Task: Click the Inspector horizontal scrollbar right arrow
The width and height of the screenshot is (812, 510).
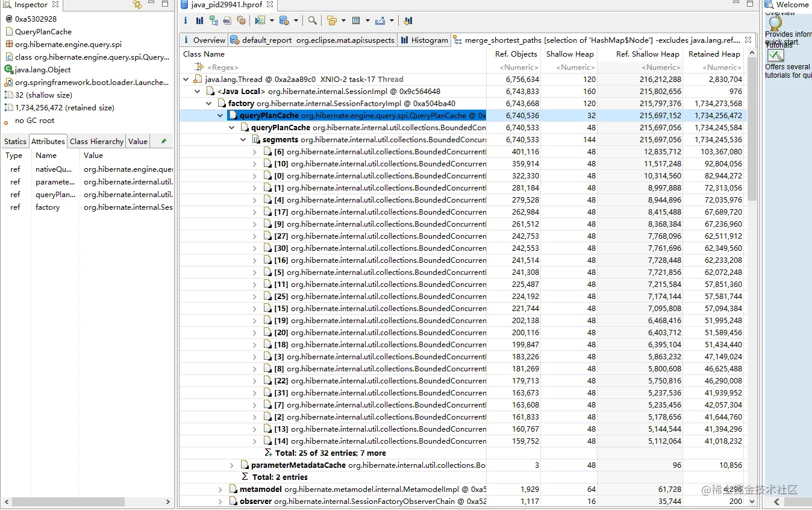Action: (169, 502)
